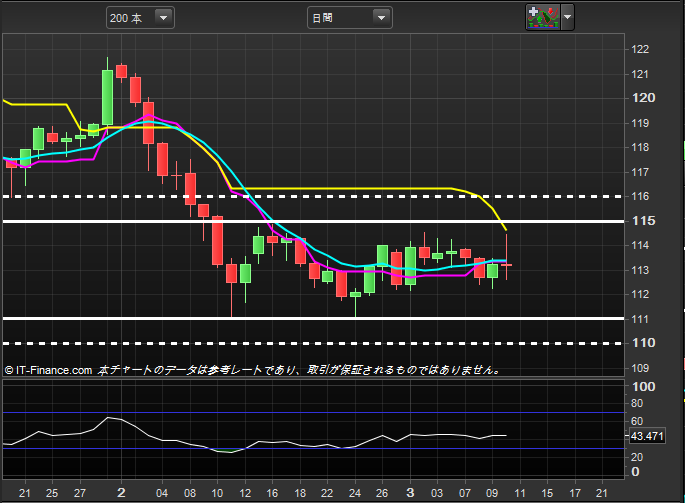685x503 pixels.
Task: Click price axis label 122
Action: (640, 49)
